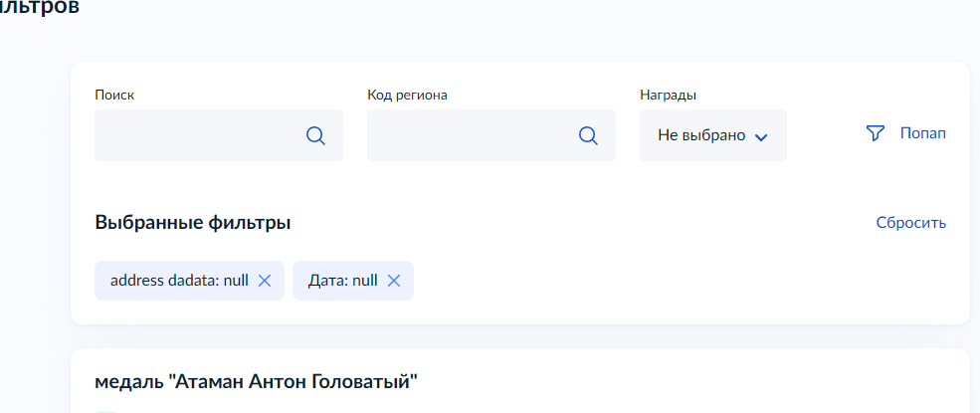Click the page title ending in 'ильтров'
The height and width of the screenshot is (413, 980).
[x=40, y=8]
